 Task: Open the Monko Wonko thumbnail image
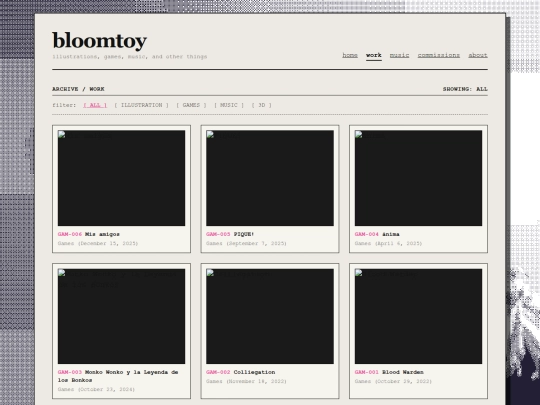pyautogui.click(x=121, y=316)
